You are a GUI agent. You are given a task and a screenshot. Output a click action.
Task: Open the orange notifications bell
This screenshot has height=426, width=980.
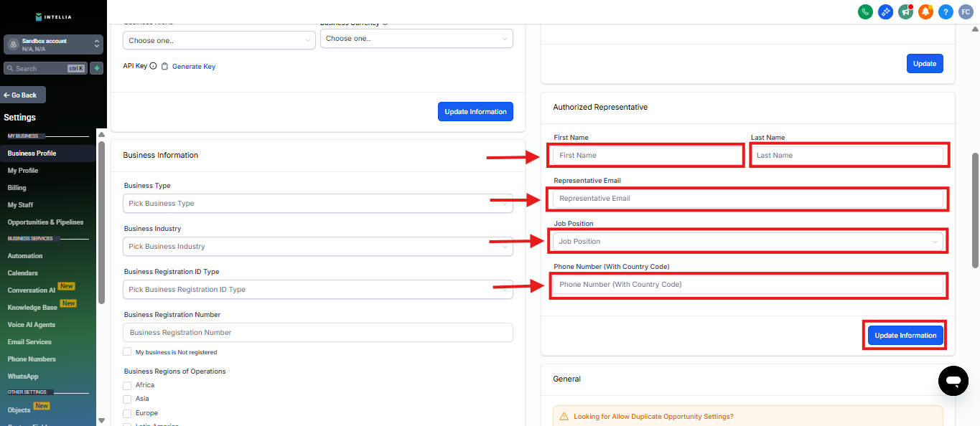925,11
